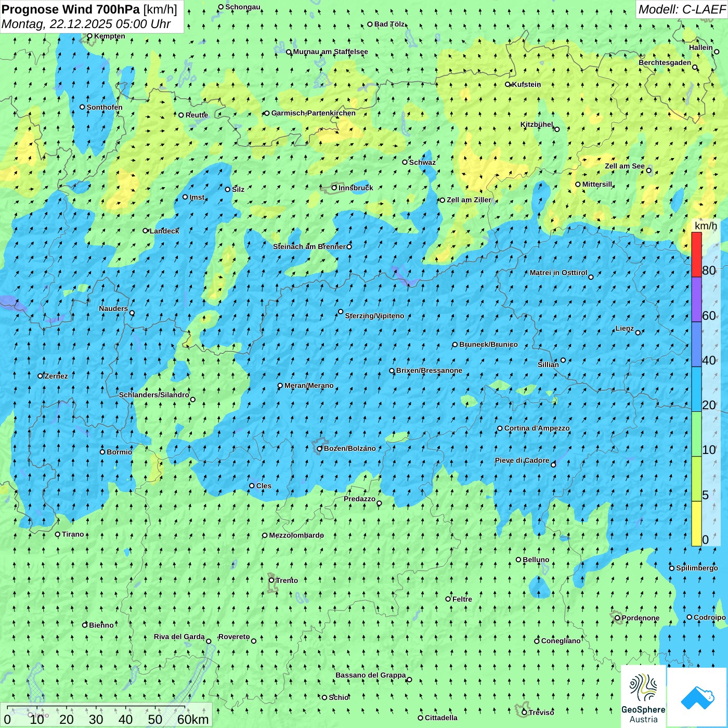Viewport: 728px width, 728px height.
Task: Click the Schongau label
Action: 243,7
